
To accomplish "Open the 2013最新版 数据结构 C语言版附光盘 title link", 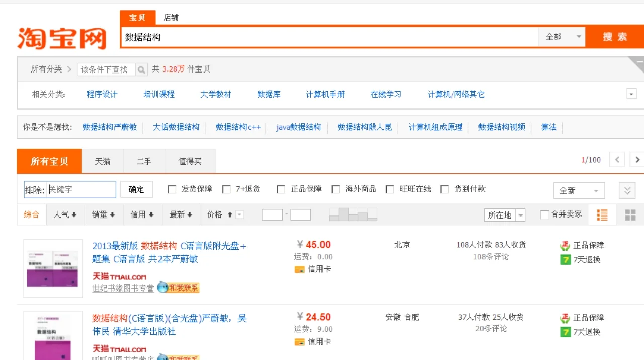I will (x=169, y=252).
